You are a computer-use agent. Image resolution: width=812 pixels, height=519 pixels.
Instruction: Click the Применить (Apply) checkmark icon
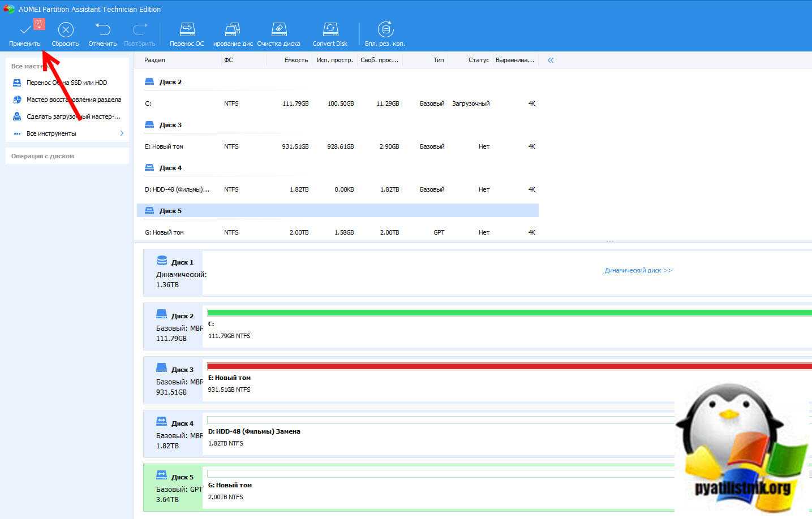coord(25,30)
